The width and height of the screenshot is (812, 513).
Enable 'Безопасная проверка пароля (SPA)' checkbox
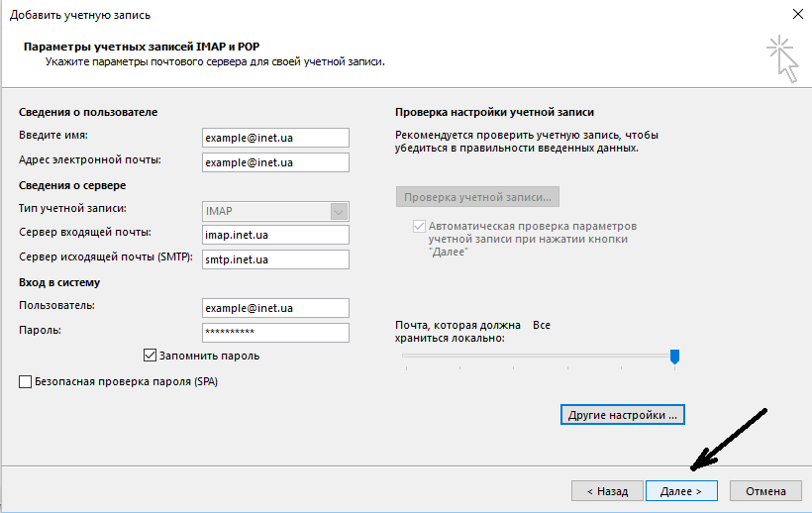pyautogui.click(x=25, y=381)
